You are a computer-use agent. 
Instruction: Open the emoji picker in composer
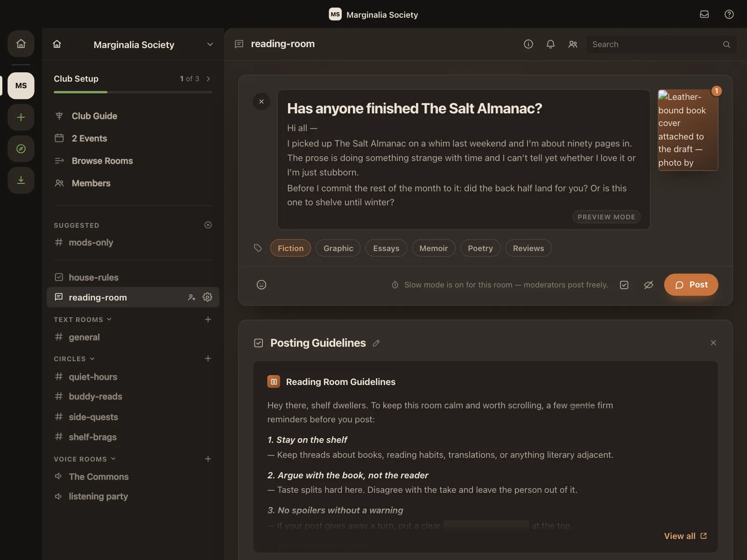click(261, 285)
